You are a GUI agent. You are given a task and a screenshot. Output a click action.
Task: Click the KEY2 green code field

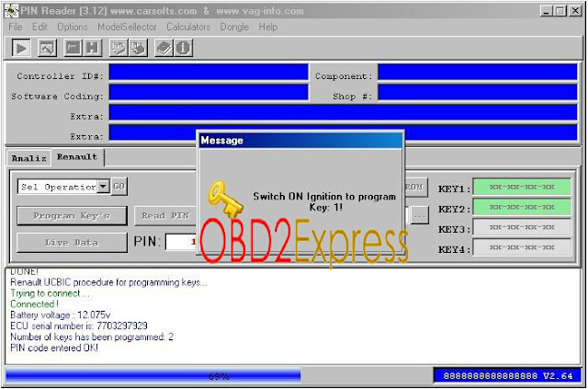coord(522,207)
